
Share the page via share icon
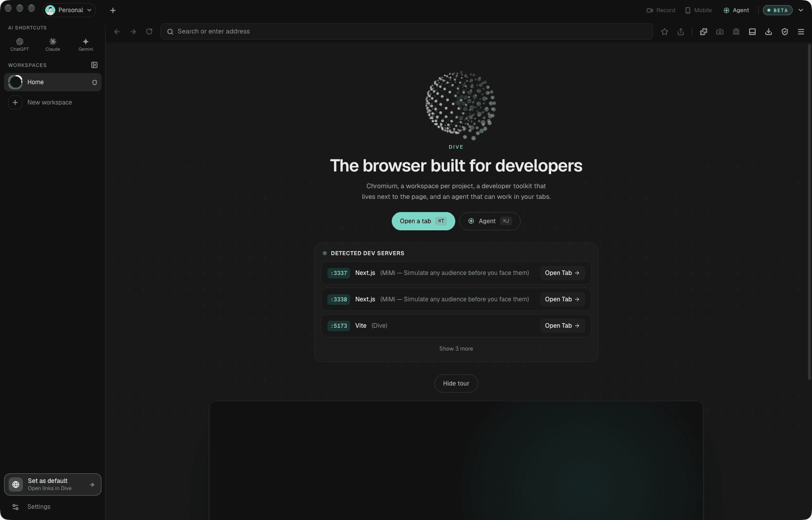[681, 31]
